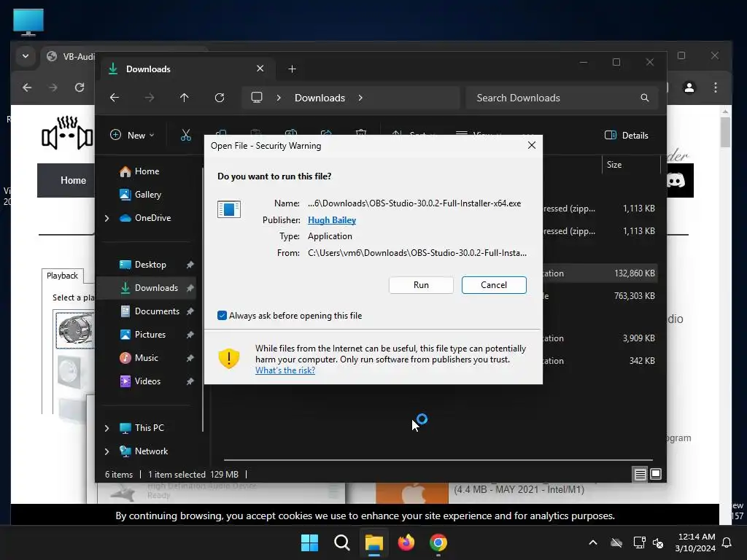This screenshot has height=560, width=747.
Task: Cancel the Open File security warning
Action: coord(494,285)
